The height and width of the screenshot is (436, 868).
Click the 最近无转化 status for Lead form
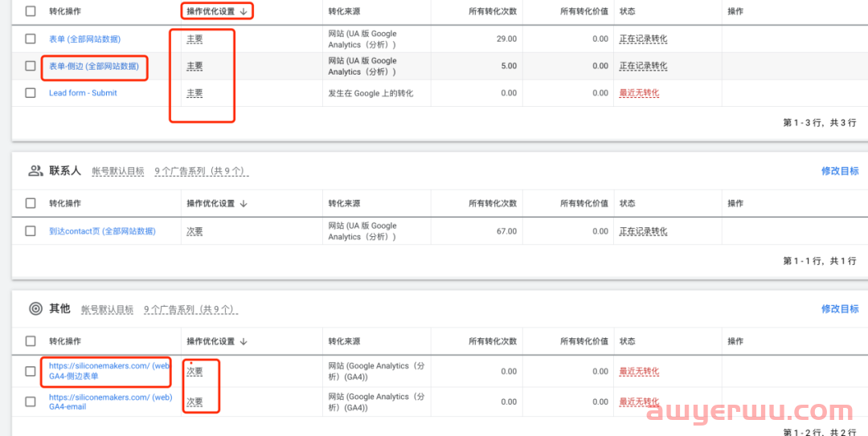point(639,93)
